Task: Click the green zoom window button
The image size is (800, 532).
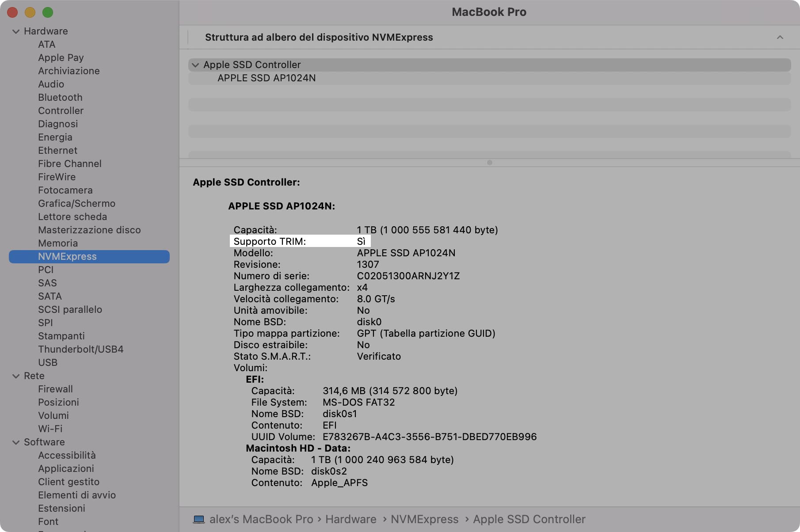Action: (x=48, y=12)
